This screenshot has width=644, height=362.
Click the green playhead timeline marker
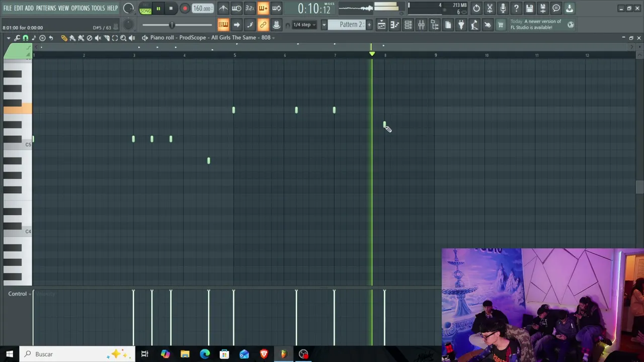[372, 53]
